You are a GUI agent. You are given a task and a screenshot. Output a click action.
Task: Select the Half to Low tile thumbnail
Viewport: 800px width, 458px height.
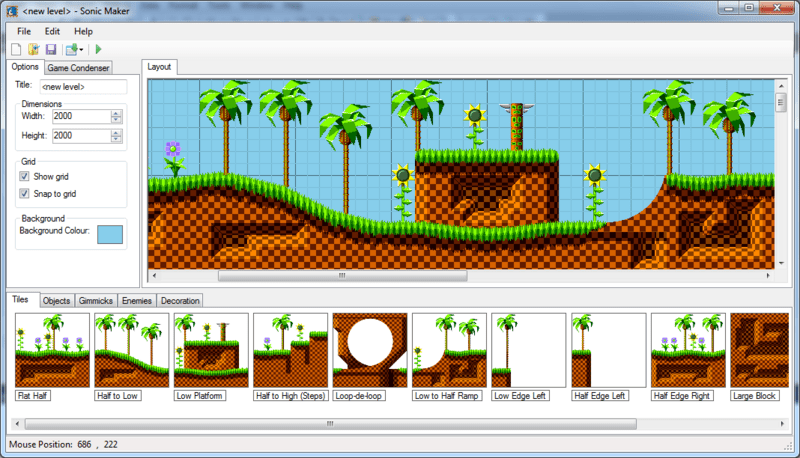132,350
